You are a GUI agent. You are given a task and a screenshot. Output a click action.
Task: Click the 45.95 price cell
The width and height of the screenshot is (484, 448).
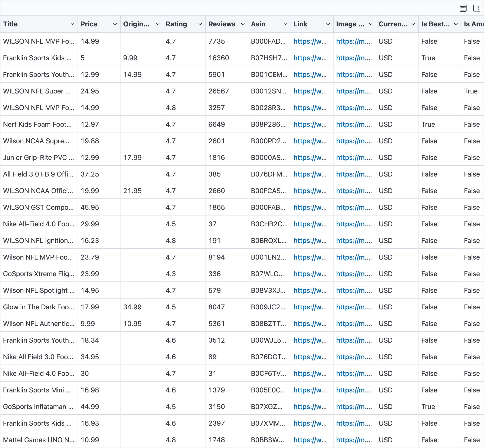click(90, 207)
